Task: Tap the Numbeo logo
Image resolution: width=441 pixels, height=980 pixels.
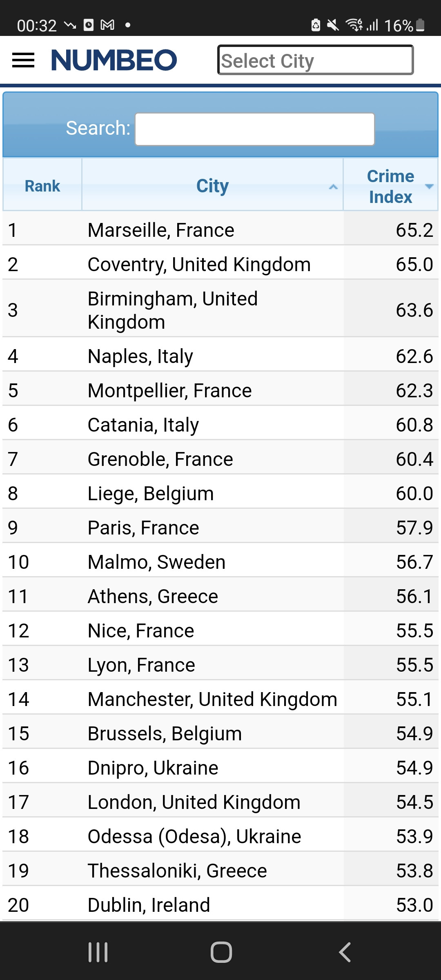Action: click(114, 60)
